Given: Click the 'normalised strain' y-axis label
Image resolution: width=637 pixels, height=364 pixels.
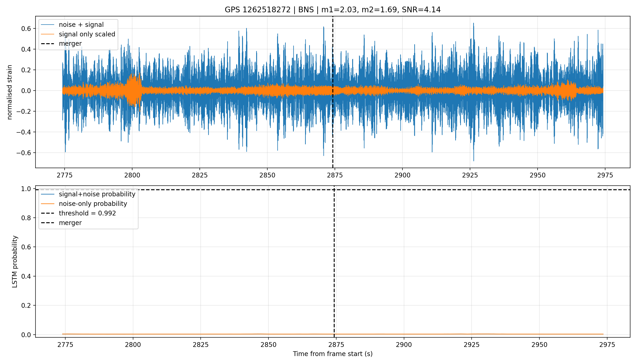Looking at the screenshot, I should pos(10,92).
